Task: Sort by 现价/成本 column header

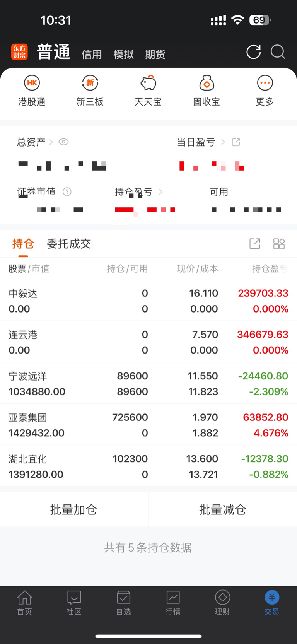Action: coord(197,269)
